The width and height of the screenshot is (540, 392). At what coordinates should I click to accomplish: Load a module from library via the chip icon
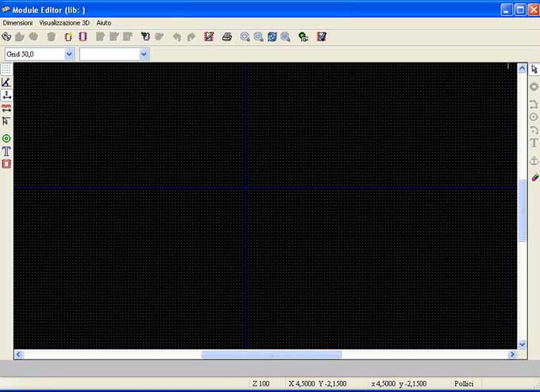(83, 37)
